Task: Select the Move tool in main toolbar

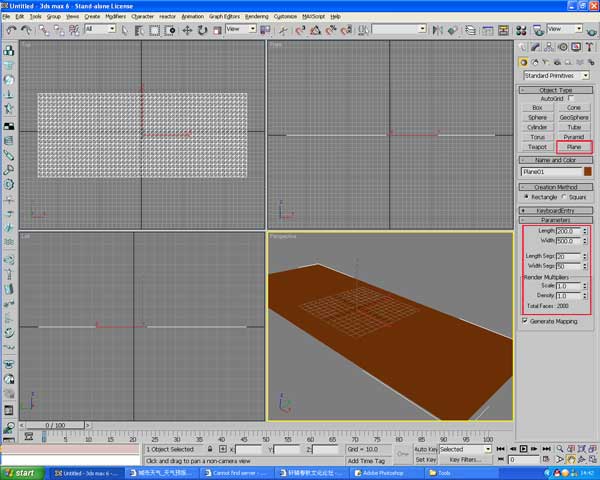Action: tap(187, 30)
